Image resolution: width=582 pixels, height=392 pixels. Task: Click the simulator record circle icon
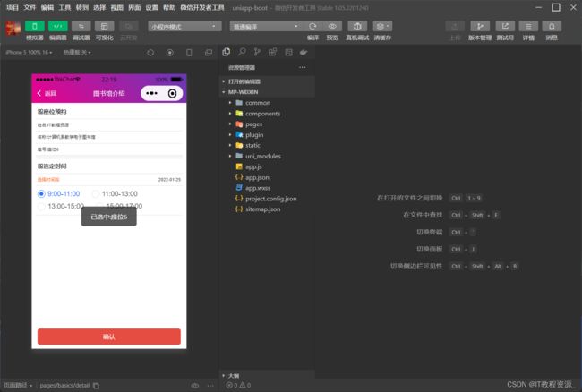pos(170,53)
